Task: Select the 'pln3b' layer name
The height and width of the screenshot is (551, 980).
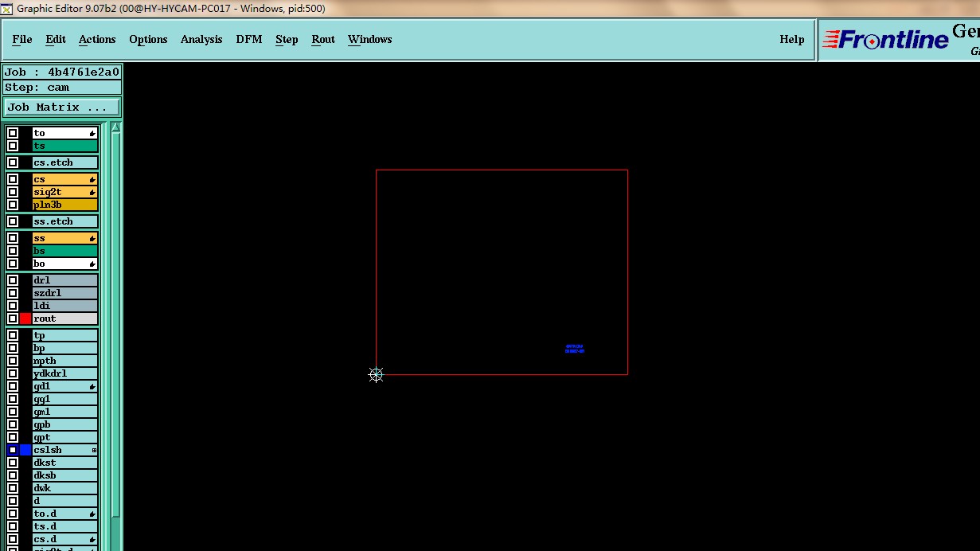Action: pyautogui.click(x=65, y=205)
